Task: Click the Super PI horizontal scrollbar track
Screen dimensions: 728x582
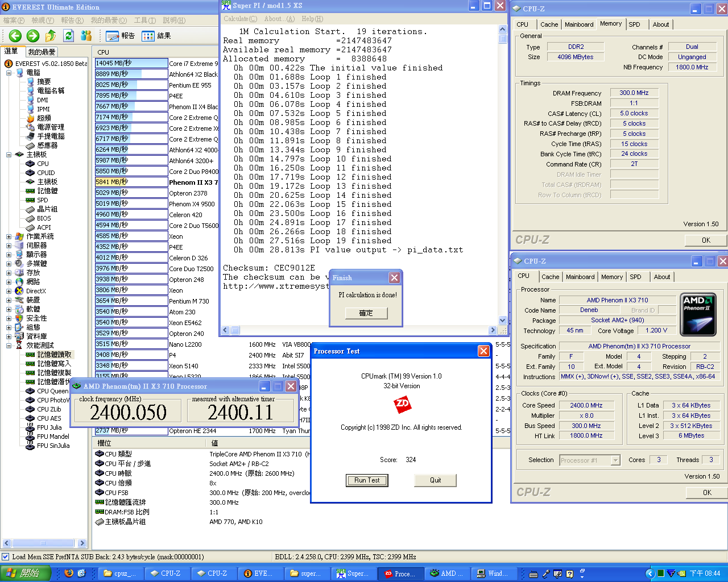Action: 364,330
